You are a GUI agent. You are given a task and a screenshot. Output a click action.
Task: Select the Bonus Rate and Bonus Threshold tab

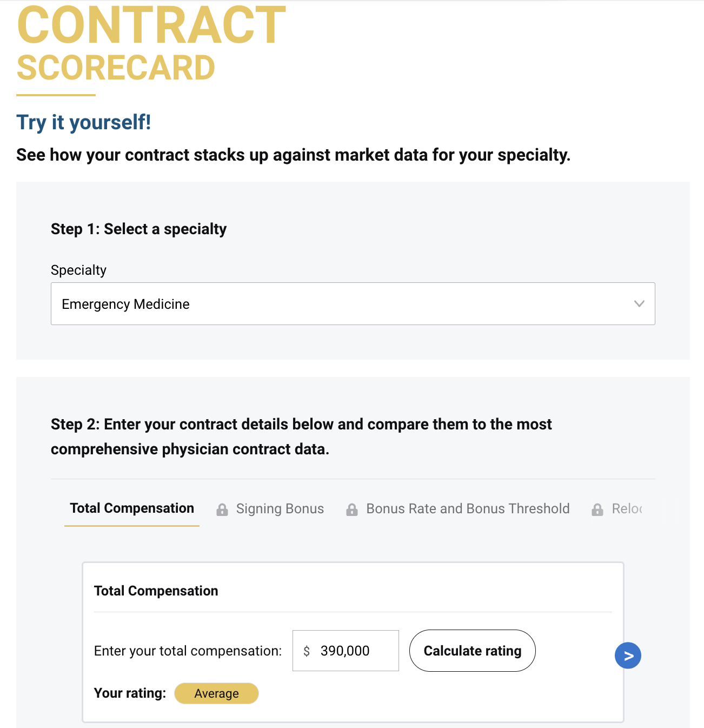[468, 509]
